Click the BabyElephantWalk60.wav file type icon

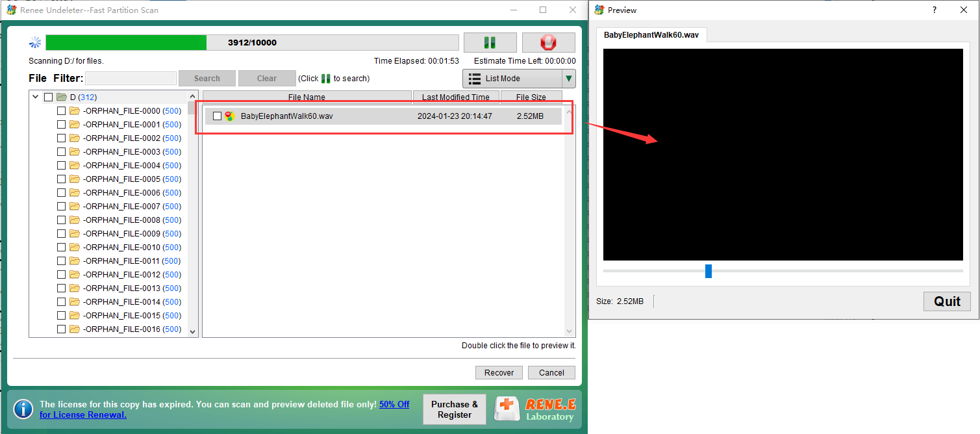(x=230, y=116)
